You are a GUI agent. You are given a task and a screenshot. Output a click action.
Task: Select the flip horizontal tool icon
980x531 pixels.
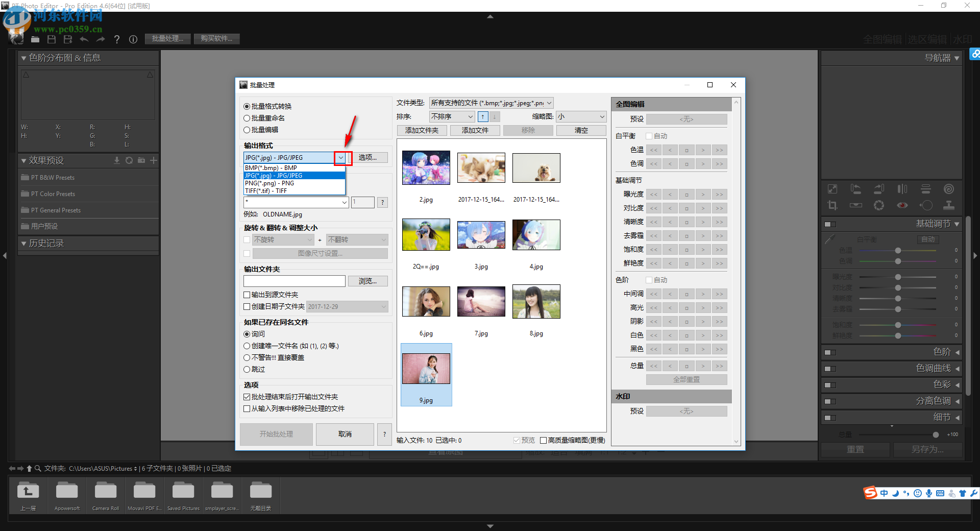pos(902,189)
